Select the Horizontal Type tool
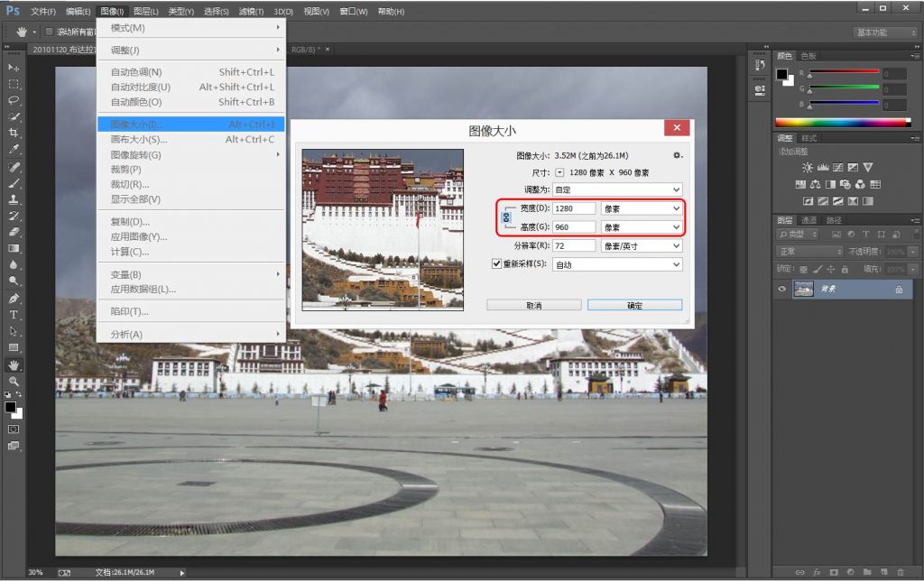This screenshot has width=924, height=581. pos(12,316)
